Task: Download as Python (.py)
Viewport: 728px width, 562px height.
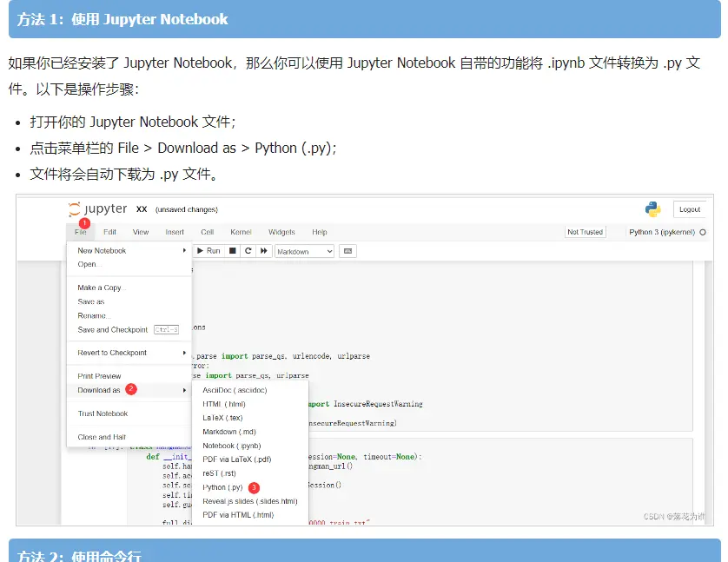Action: [x=250, y=487]
